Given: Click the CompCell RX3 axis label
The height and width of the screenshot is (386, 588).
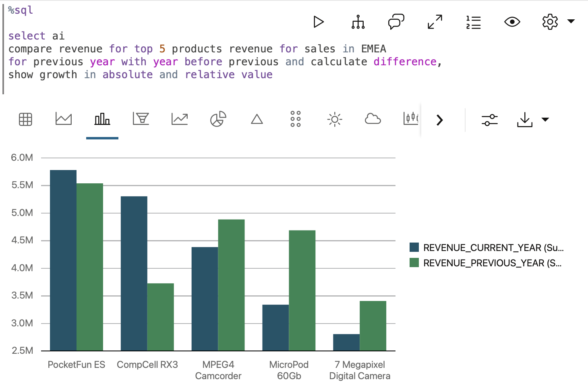Looking at the screenshot, I should pyautogui.click(x=147, y=365).
